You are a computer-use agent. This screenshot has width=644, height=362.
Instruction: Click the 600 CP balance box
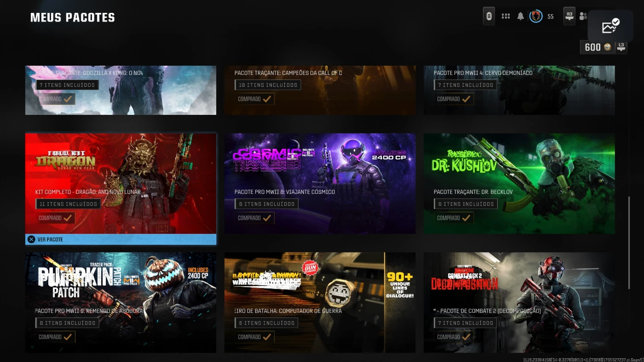click(x=598, y=47)
